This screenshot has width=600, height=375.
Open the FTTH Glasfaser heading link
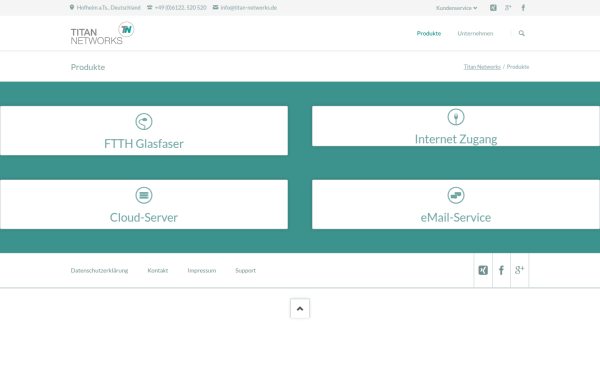(x=144, y=143)
